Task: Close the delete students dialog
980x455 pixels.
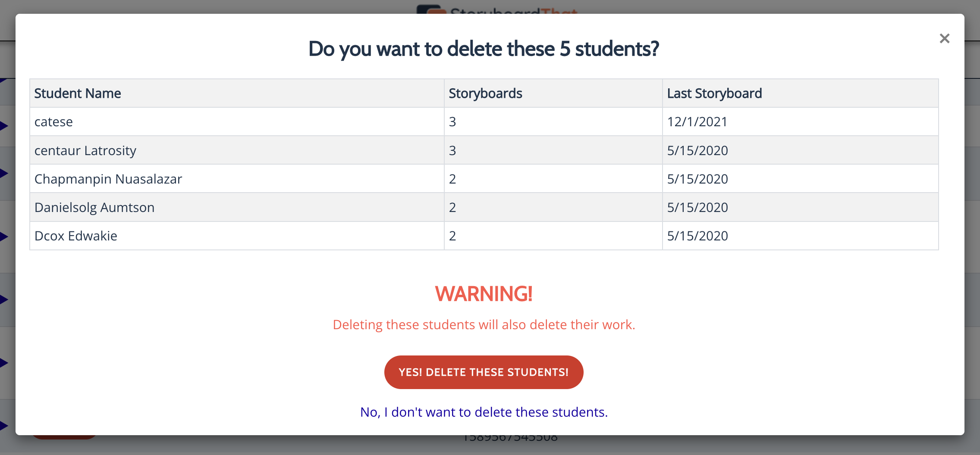Action: point(945,39)
